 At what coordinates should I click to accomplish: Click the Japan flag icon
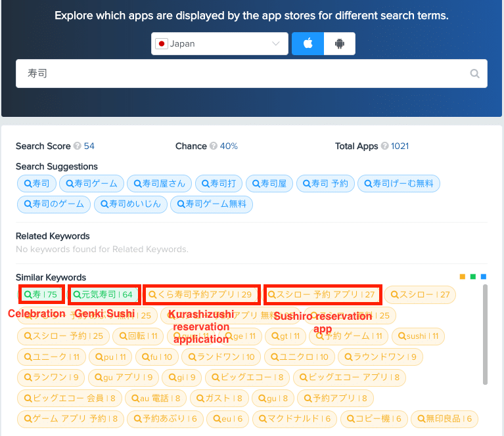(x=162, y=43)
